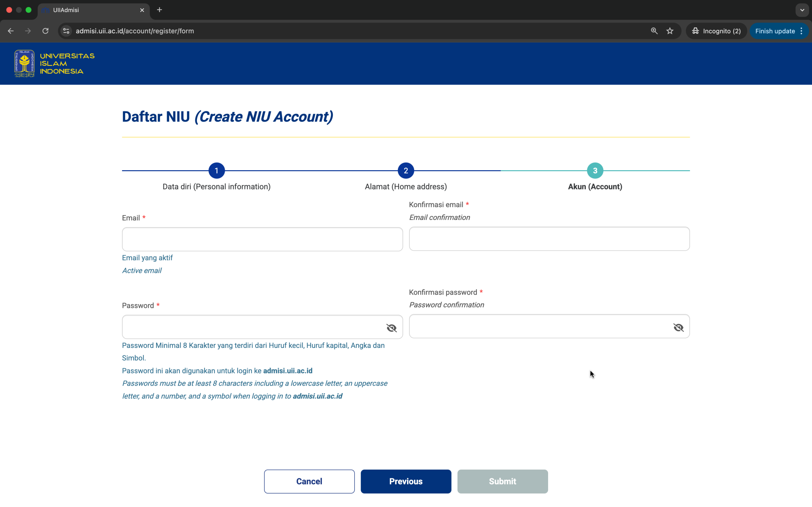
Task: Open the tab search dropdown arrow
Action: coord(802,10)
